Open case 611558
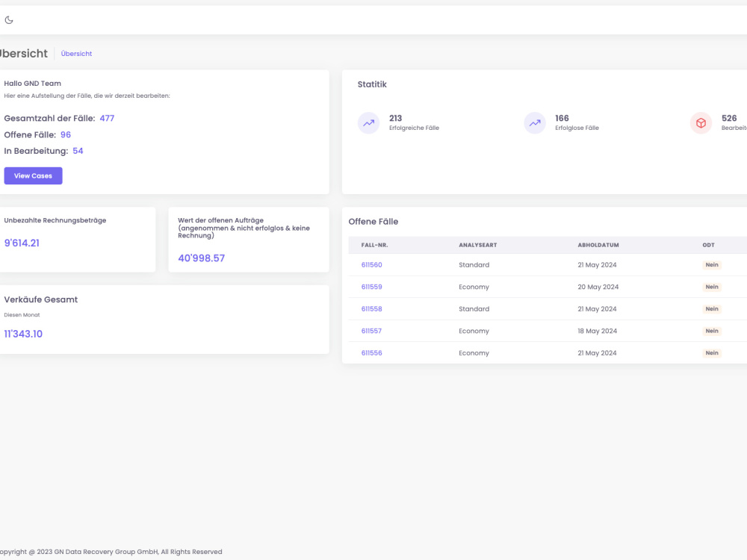The height and width of the screenshot is (560, 747). pos(371,308)
